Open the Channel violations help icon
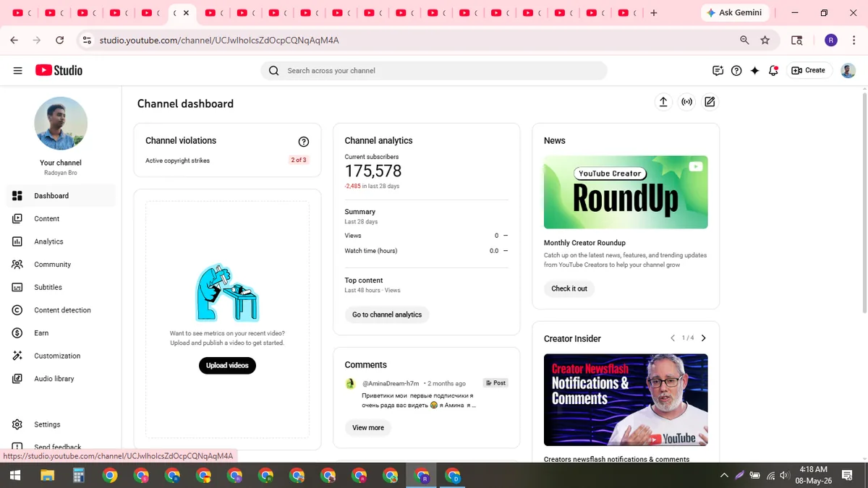The height and width of the screenshot is (488, 868). (x=304, y=142)
